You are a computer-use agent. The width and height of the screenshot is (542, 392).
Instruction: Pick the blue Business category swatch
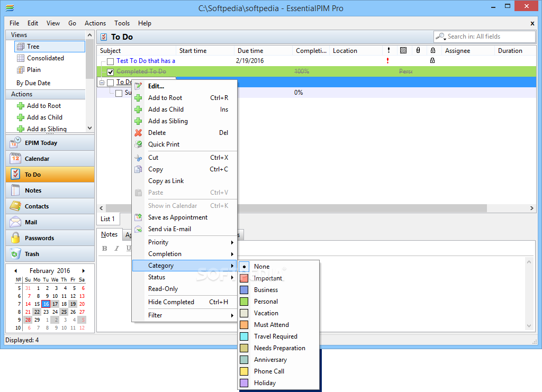click(244, 290)
